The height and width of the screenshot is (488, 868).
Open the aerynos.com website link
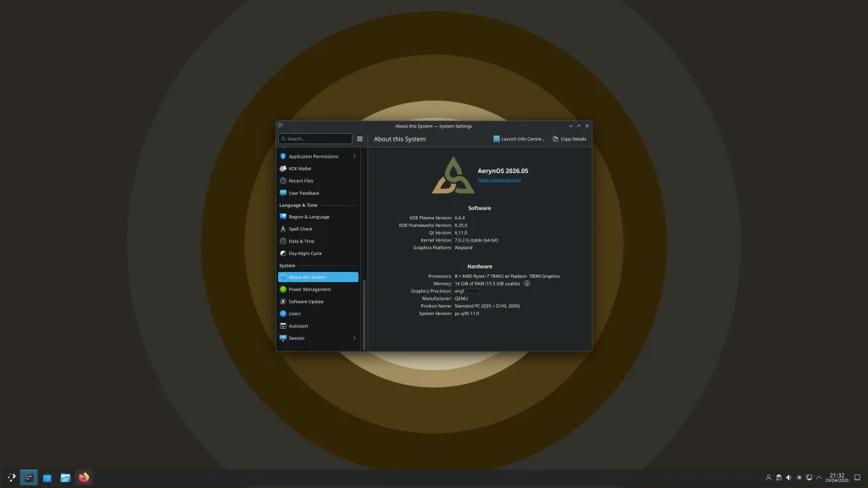[499, 180]
